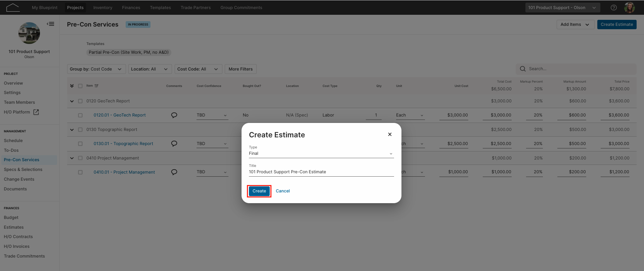Click the Create button in dialog

(x=259, y=191)
